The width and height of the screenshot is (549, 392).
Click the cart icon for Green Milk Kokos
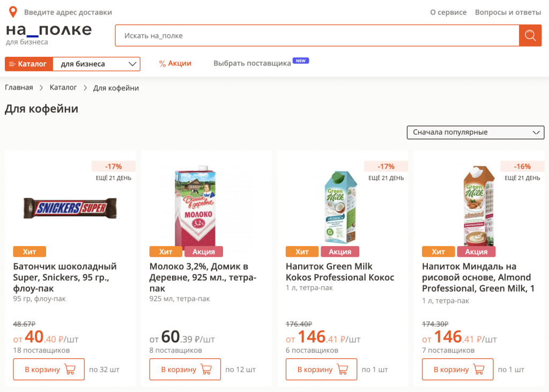tap(342, 369)
